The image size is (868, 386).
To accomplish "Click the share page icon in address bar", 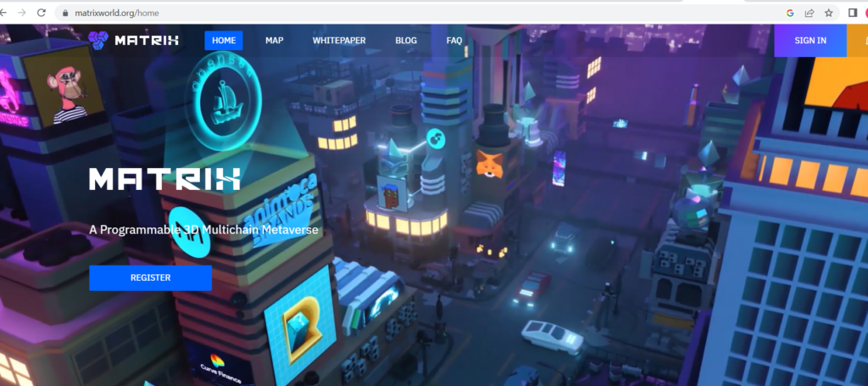I will pos(810,13).
